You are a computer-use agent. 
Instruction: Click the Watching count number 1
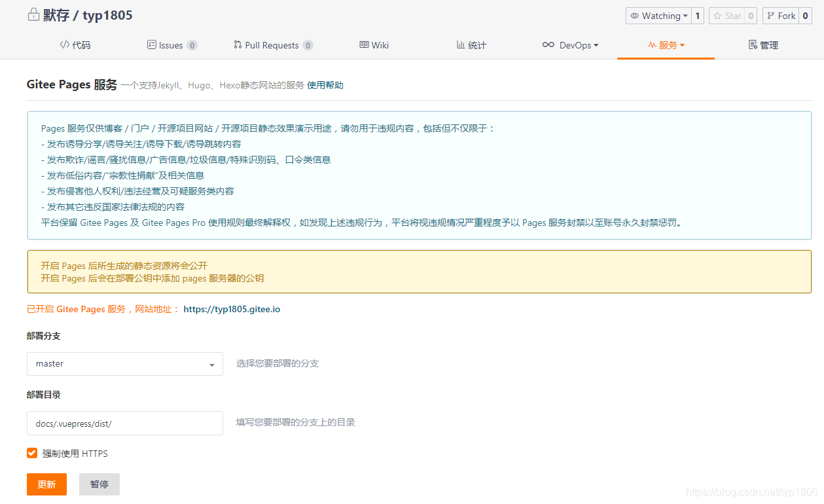(x=698, y=16)
